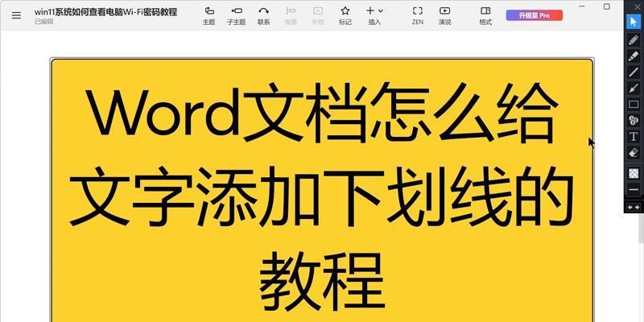The image size is (644, 322).
Task: Open the hamburger menu
Action: 16,15
